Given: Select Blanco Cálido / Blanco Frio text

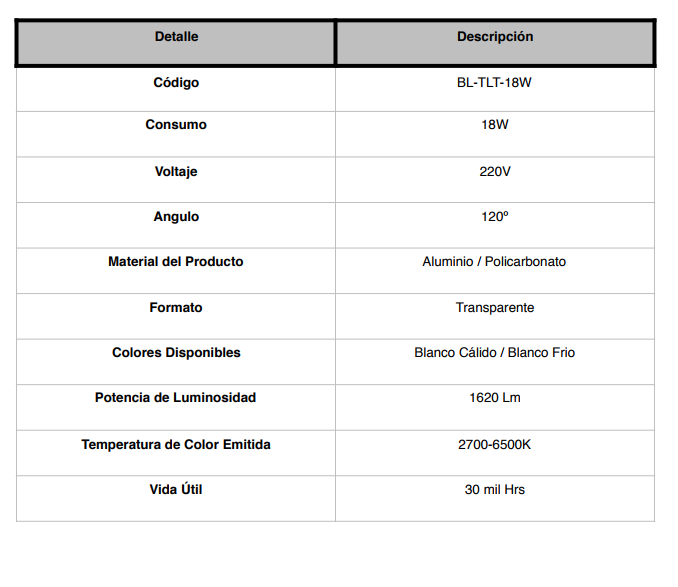Looking at the screenshot, I should click(x=495, y=353).
